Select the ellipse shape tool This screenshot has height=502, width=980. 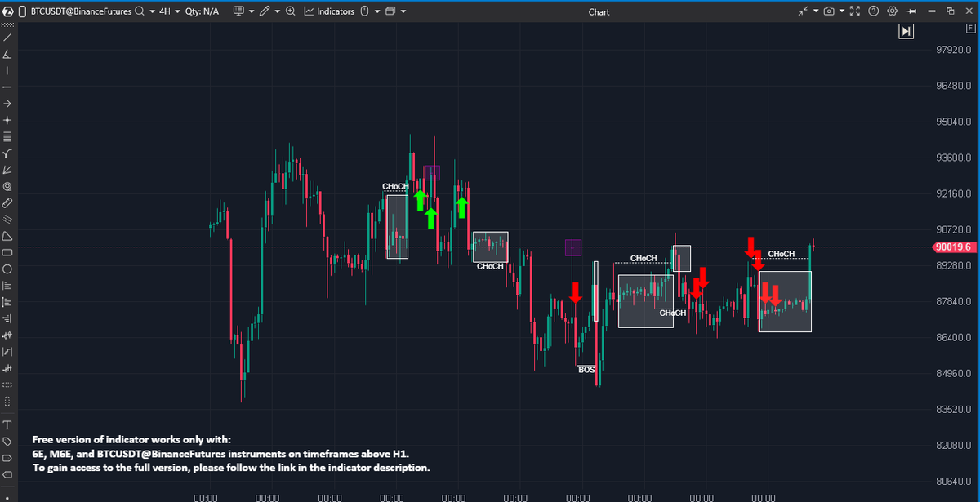[7, 269]
